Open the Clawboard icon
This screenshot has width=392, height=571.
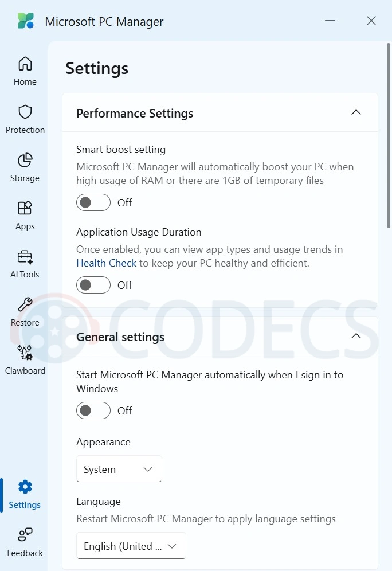click(x=25, y=353)
